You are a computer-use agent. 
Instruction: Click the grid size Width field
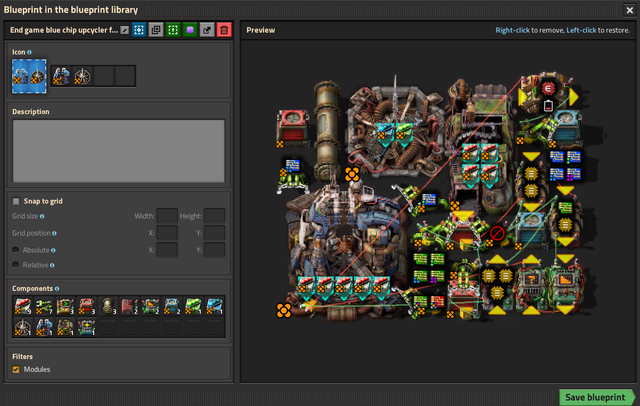point(167,216)
